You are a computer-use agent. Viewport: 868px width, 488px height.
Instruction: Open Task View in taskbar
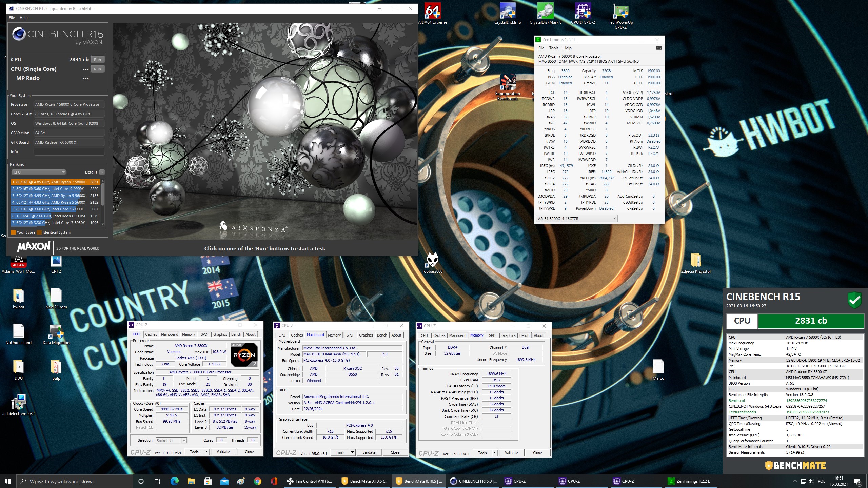point(157,481)
